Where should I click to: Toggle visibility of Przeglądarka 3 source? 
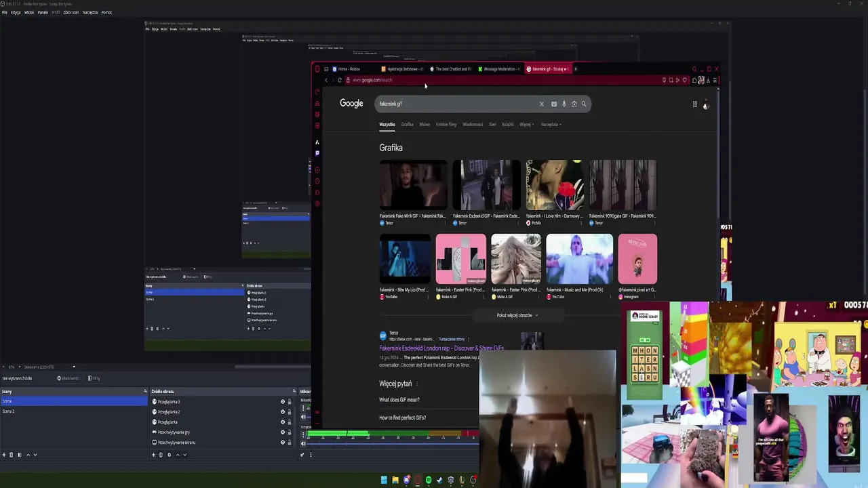(283, 402)
